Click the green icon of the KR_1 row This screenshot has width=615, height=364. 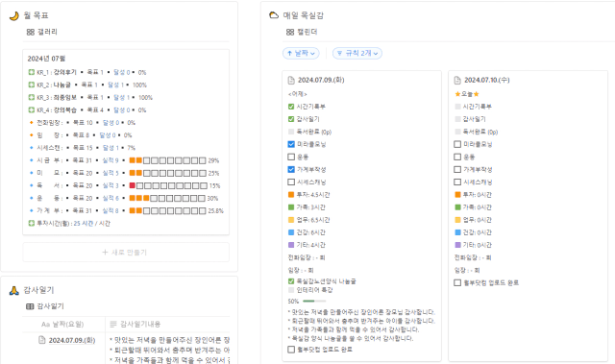(32, 72)
